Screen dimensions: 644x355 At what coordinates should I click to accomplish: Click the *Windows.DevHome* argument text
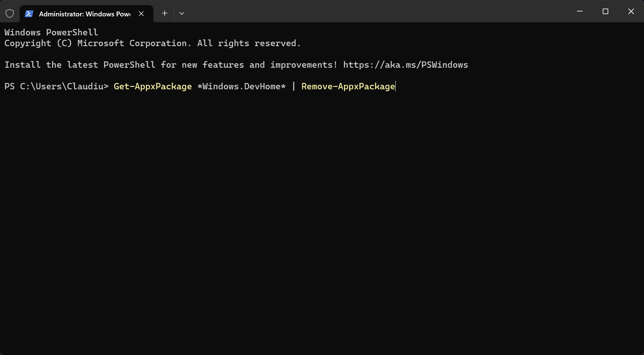[241, 86]
